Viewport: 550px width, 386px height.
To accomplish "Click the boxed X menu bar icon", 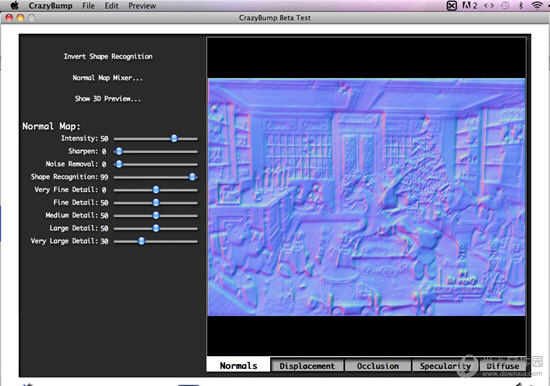I will coord(451,5).
